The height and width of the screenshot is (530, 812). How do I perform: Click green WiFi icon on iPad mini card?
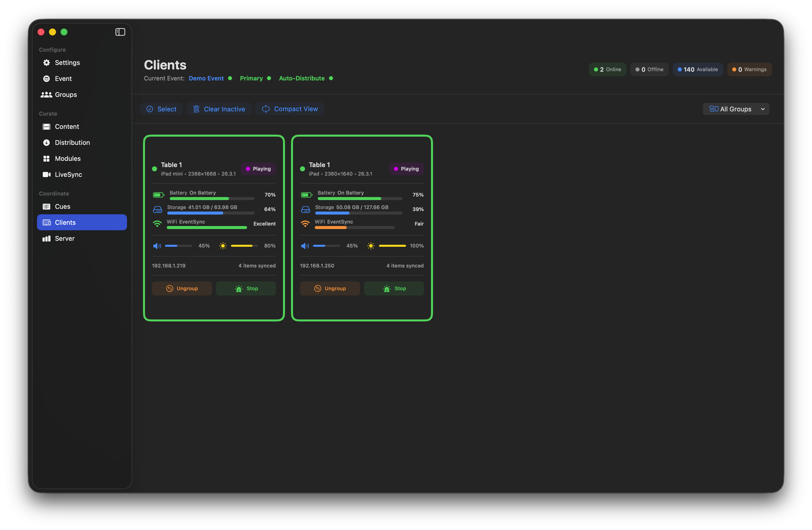pos(157,224)
